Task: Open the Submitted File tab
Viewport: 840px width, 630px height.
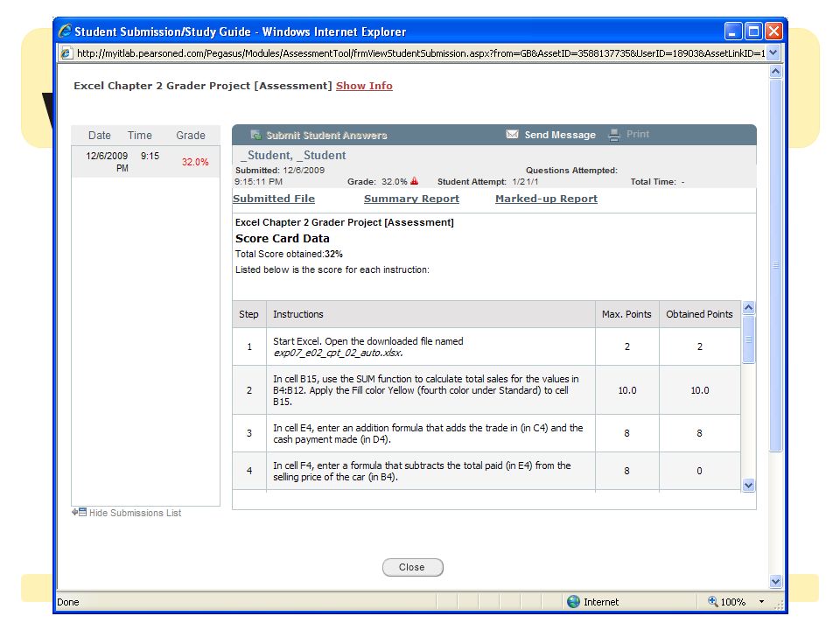Action: click(274, 199)
